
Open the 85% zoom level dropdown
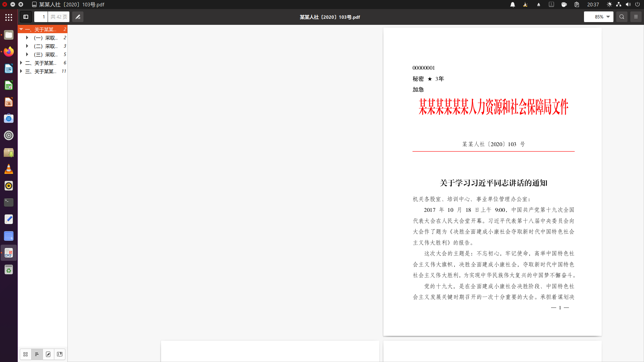(x=598, y=17)
